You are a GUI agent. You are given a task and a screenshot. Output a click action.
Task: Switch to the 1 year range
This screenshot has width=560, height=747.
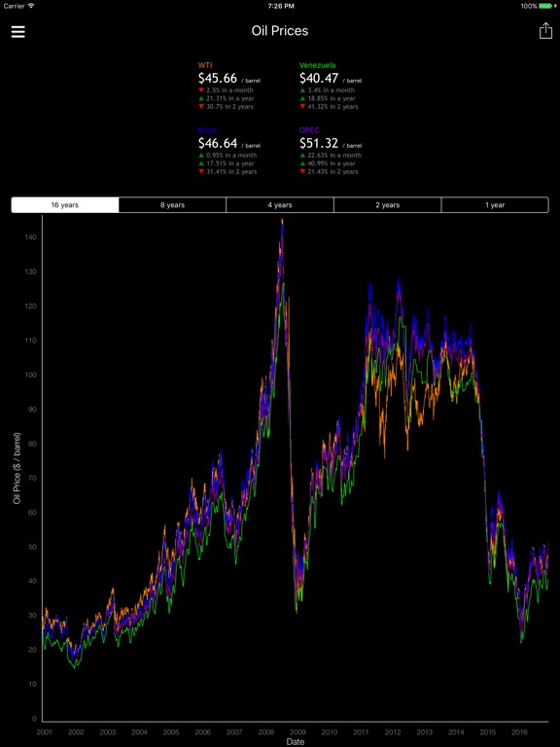pos(495,205)
